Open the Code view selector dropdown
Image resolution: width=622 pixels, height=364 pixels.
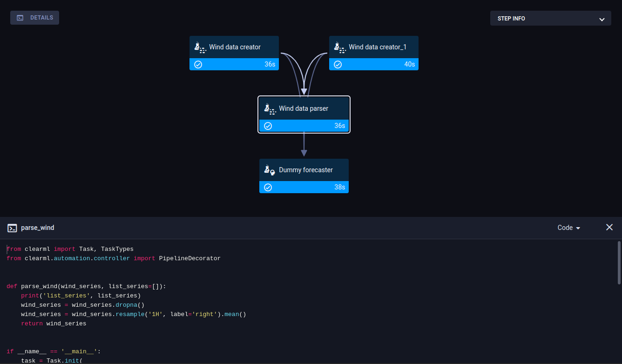click(x=568, y=228)
